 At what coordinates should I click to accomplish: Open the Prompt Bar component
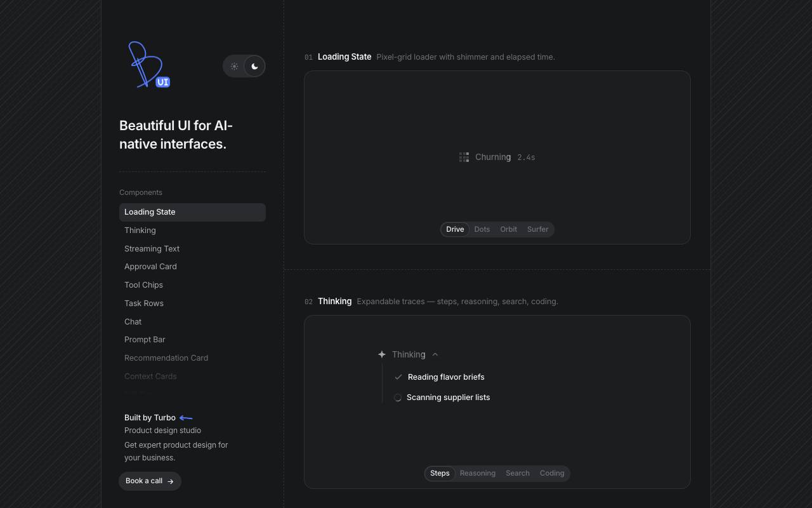(192, 340)
